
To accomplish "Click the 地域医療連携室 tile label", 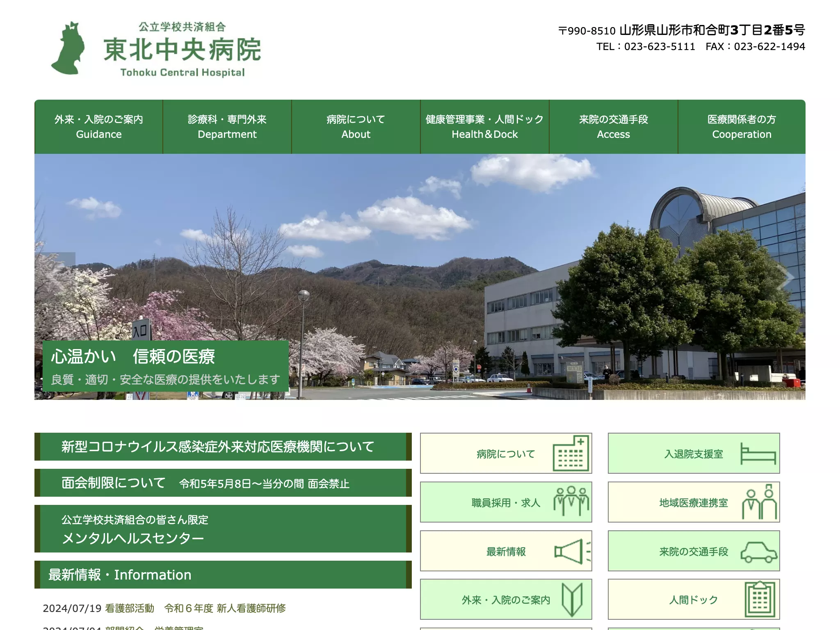I will point(694,503).
